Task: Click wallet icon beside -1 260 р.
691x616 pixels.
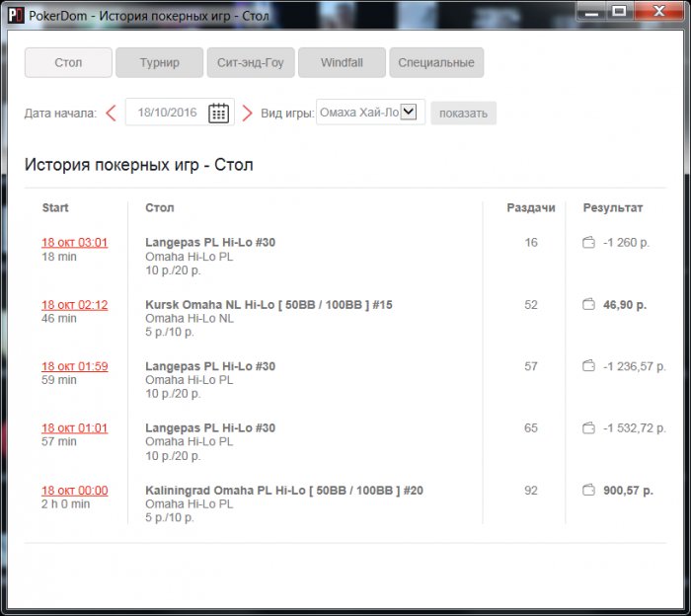Action: click(588, 242)
